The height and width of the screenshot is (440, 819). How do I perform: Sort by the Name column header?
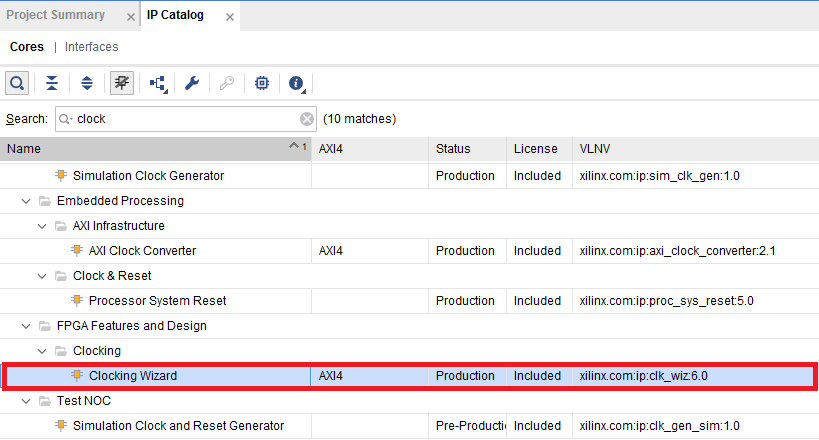click(156, 149)
